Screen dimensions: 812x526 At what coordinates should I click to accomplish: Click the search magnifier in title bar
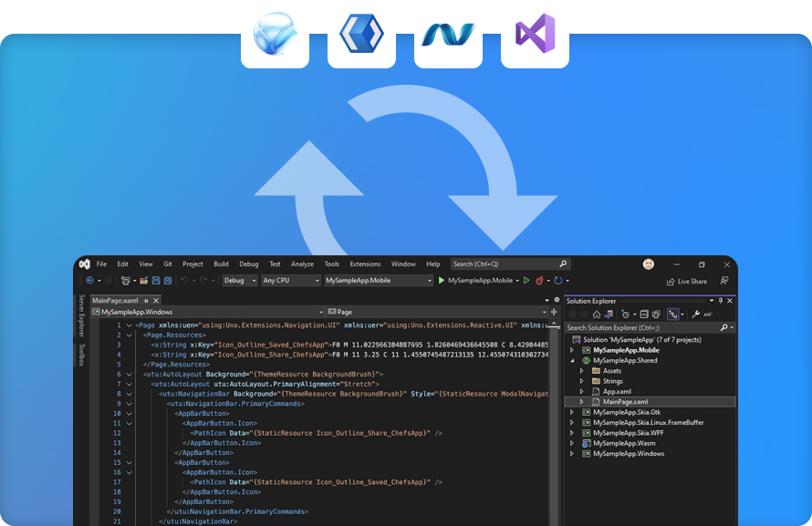[x=563, y=263]
